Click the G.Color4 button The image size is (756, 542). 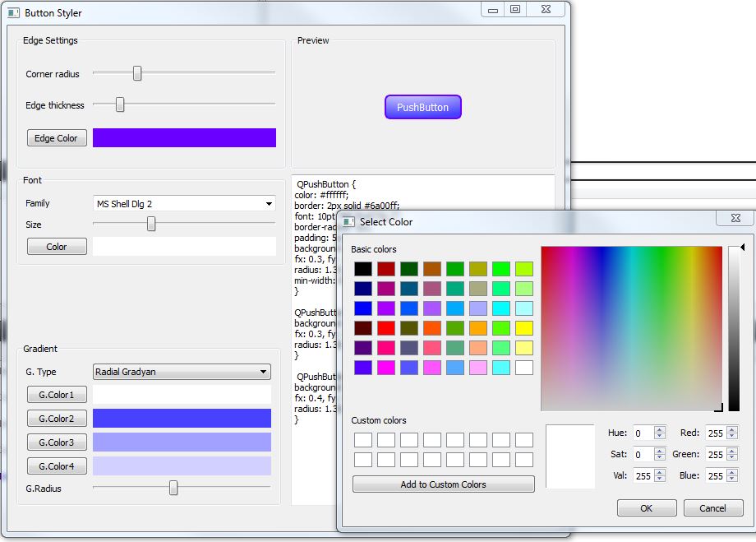(56, 465)
